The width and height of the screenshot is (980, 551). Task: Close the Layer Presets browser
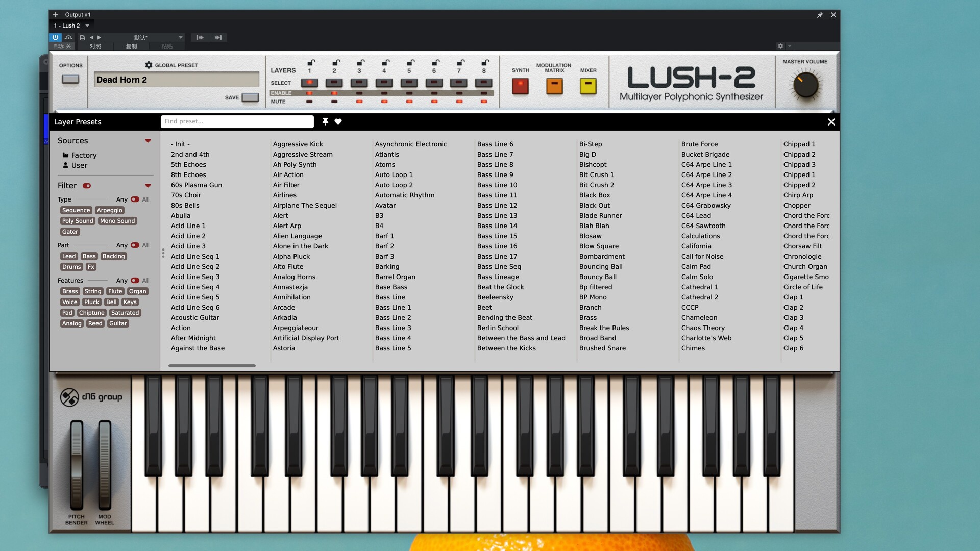point(831,122)
